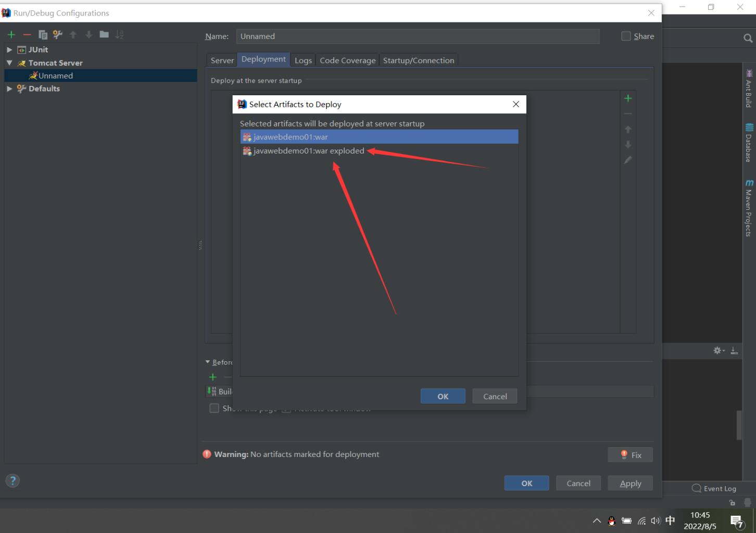The width and height of the screenshot is (756, 533).
Task: Sort configurations alphabetically
Action: click(x=119, y=35)
